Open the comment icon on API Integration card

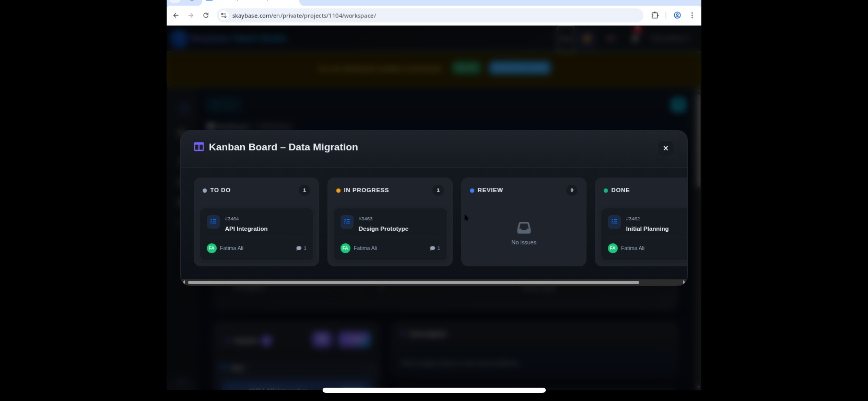click(x=298, y=248)
